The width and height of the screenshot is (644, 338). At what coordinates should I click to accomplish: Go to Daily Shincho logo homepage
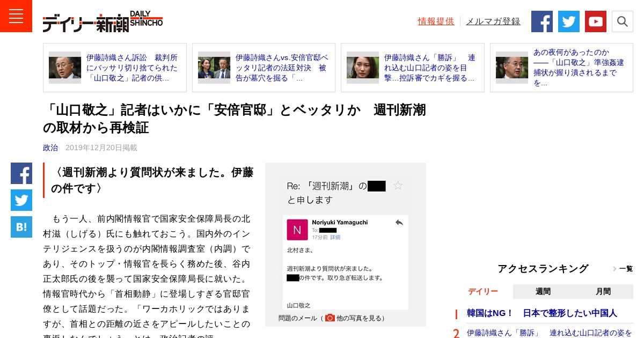point(103,21)
